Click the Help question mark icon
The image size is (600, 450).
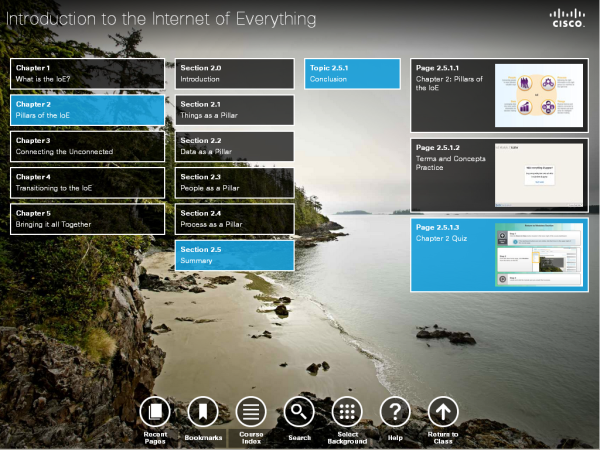tap(395, 411)
